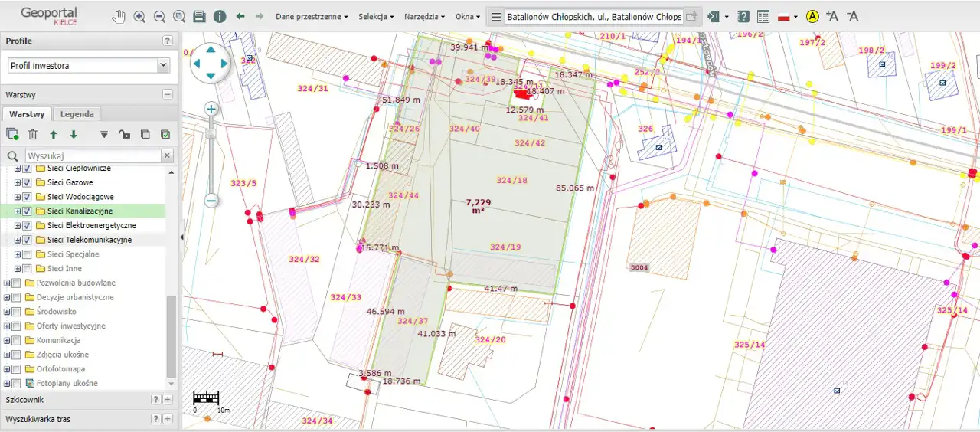Switch to the Legenda tab
The width and height of the screenshot is (980, 432).
pos(77,114)
